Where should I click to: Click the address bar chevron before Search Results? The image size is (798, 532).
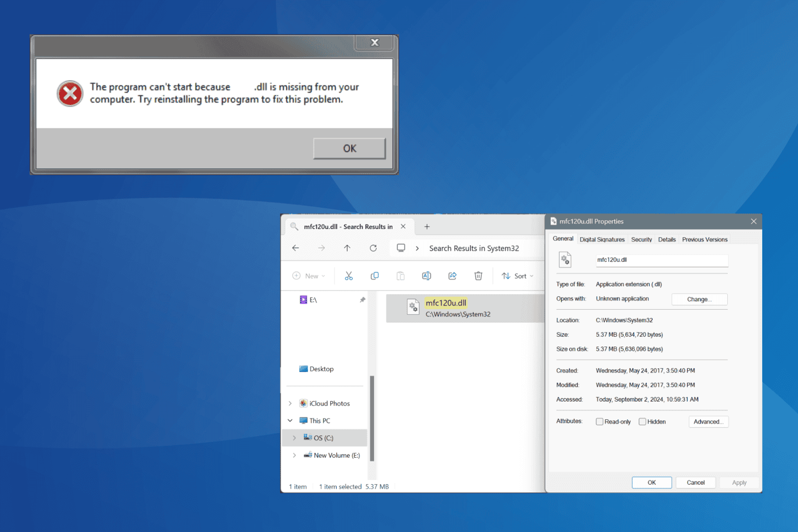417,248
